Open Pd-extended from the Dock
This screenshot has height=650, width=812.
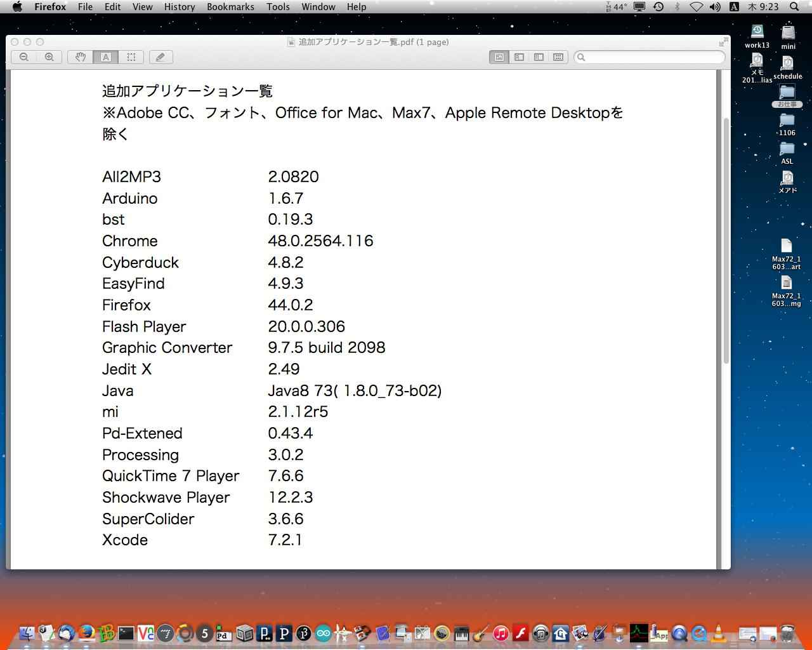223,633
